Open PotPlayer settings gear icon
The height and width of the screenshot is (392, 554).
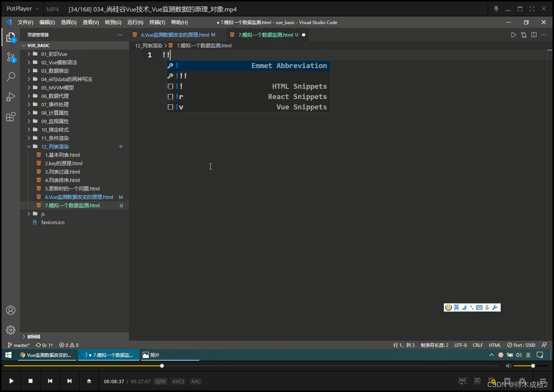click(523, 381)
